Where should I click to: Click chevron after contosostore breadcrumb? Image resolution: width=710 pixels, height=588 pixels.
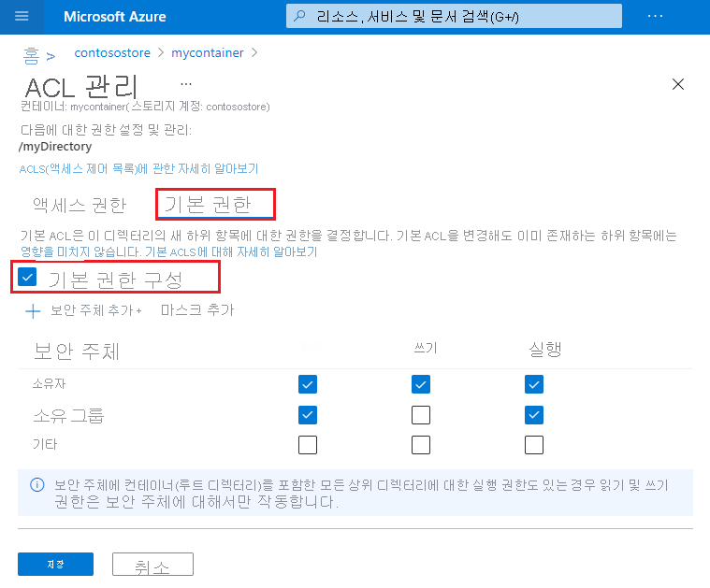point(161,53)
